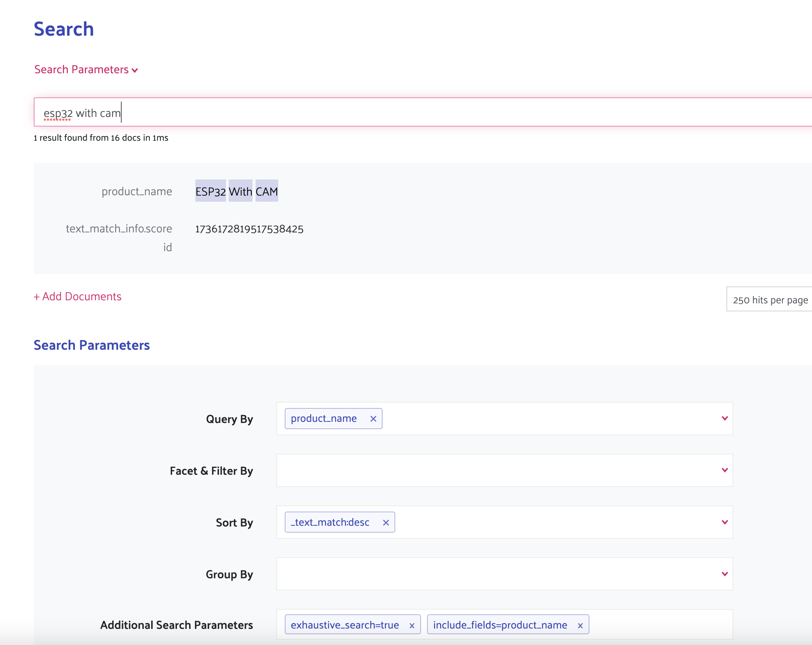The width and height of the screenshot is (812, 645).
Task: Open the Query By field dropdown
Action: [724, 418]
